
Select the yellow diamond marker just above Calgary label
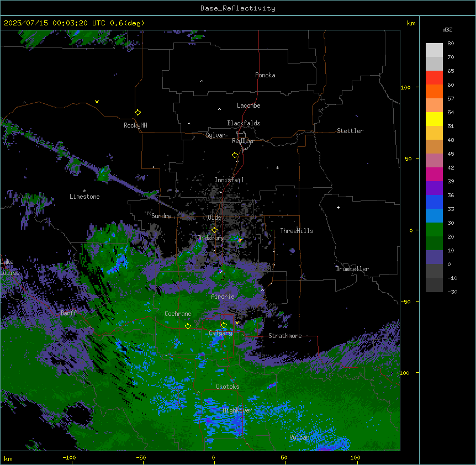tap(224, 325)
